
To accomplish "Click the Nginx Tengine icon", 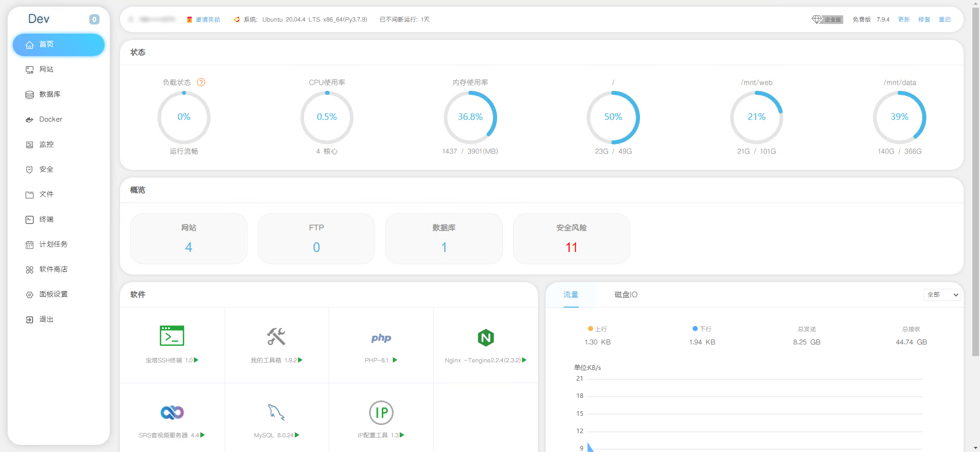I will tap(485, 337).
